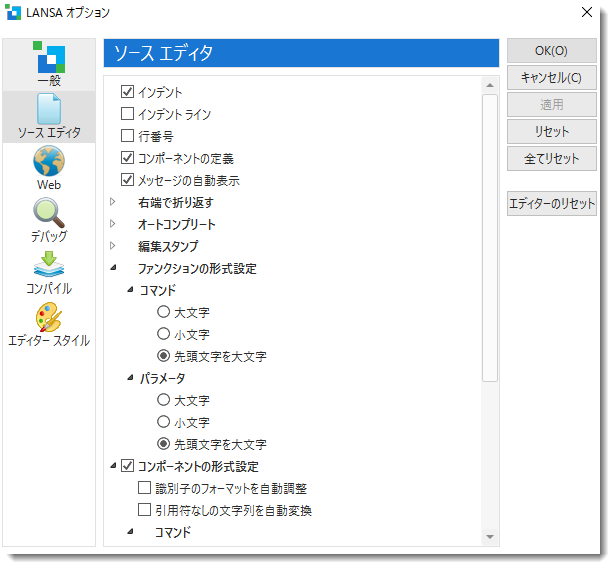Screen dimensions: 615x569
Task: Check 識別子のフォーマットを自動調整 checkbox
Action: coord(145,488)
